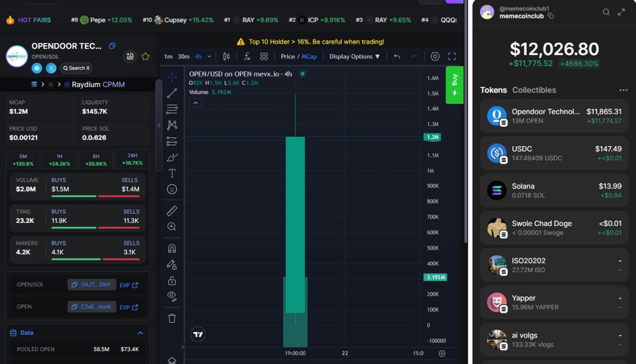
Task: Select the trend line drawing tool
Action: [172, 93]
